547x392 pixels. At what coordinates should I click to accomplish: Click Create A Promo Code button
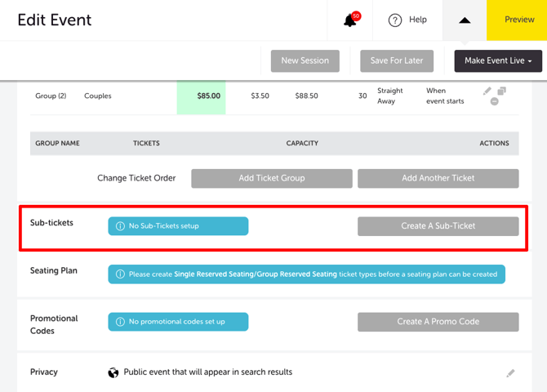click(438, 322)
